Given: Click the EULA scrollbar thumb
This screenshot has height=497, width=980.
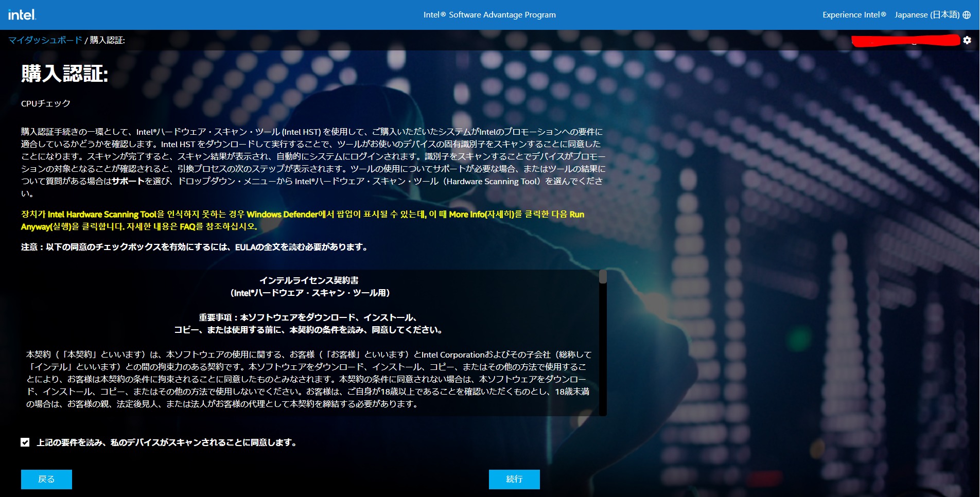Looking at the screenshot, I should click(603, 277).
